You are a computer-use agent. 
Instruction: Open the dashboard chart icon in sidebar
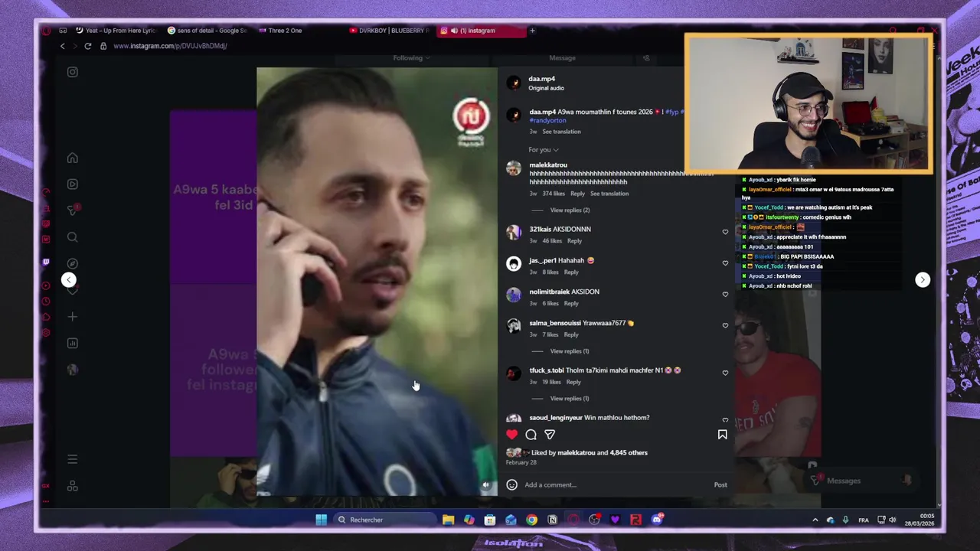(x=73, y=343)
